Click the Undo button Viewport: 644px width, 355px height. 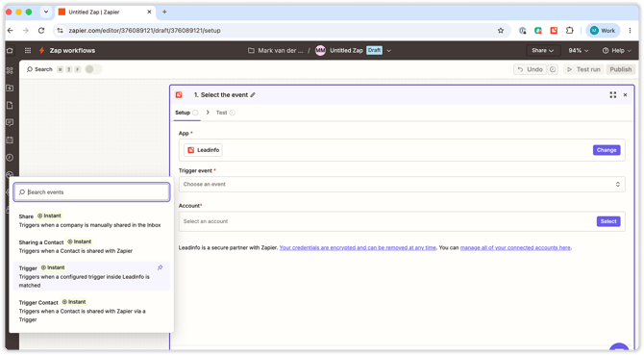click(531, 69)
